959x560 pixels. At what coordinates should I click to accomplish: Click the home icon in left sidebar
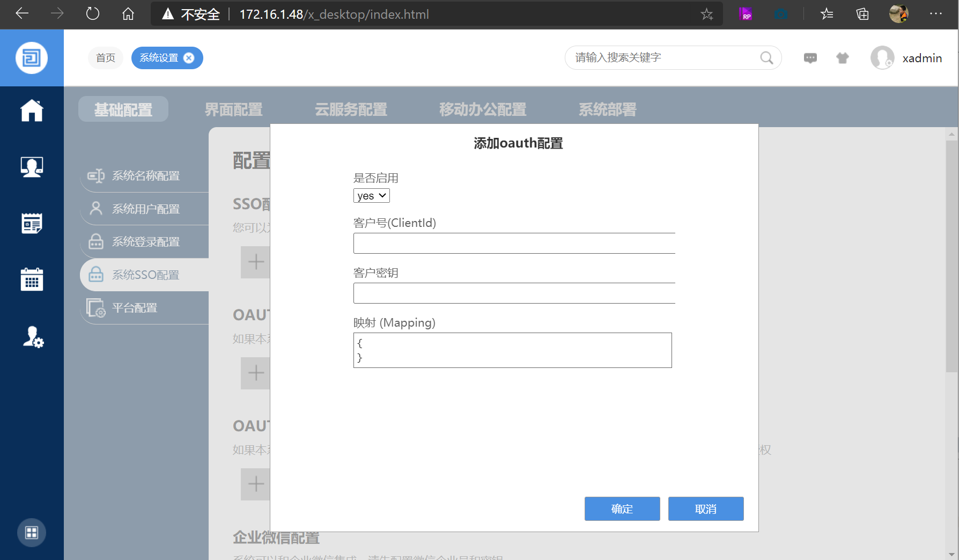point(32,111)
